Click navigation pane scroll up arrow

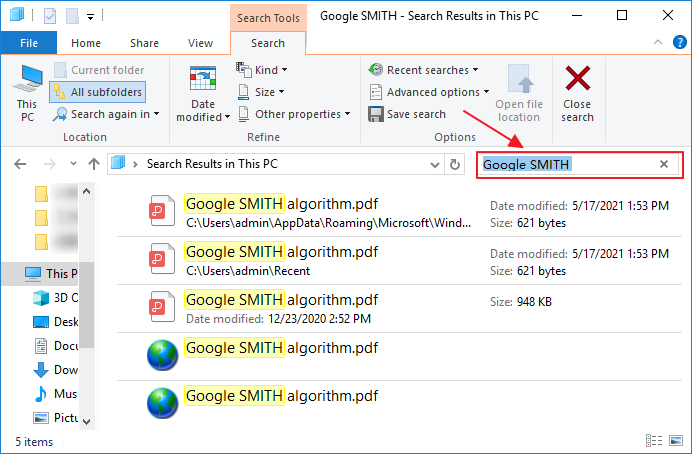(86, 191)
